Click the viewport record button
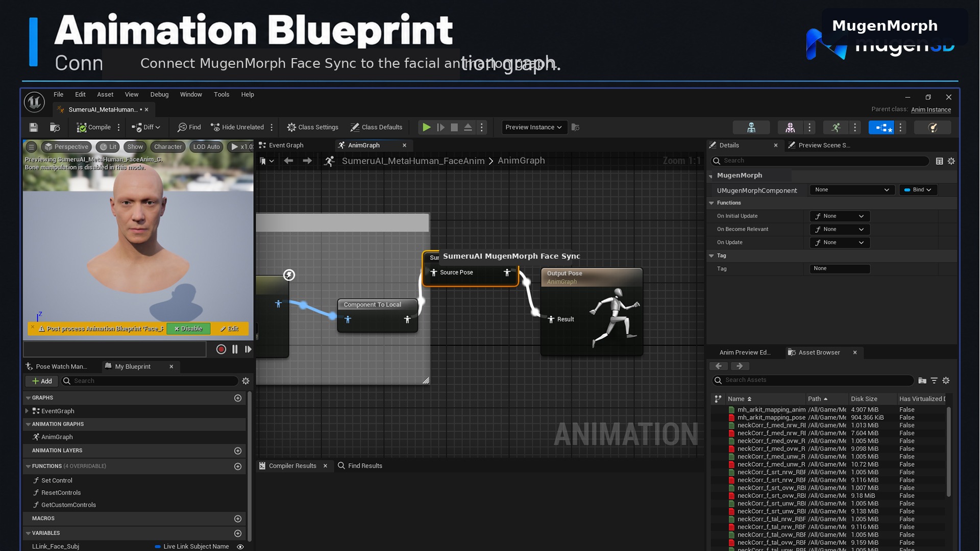 coord(221,349)
